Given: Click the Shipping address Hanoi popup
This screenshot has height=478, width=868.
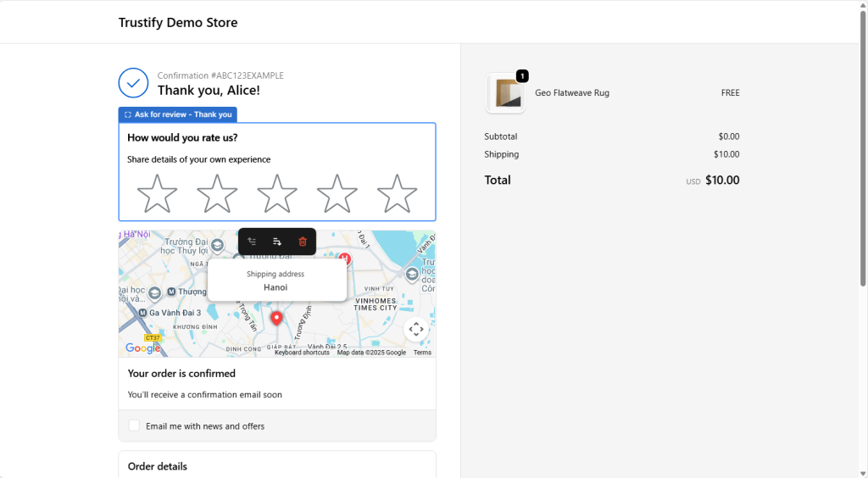Looking at the screenshot, I should pos(276,281).
